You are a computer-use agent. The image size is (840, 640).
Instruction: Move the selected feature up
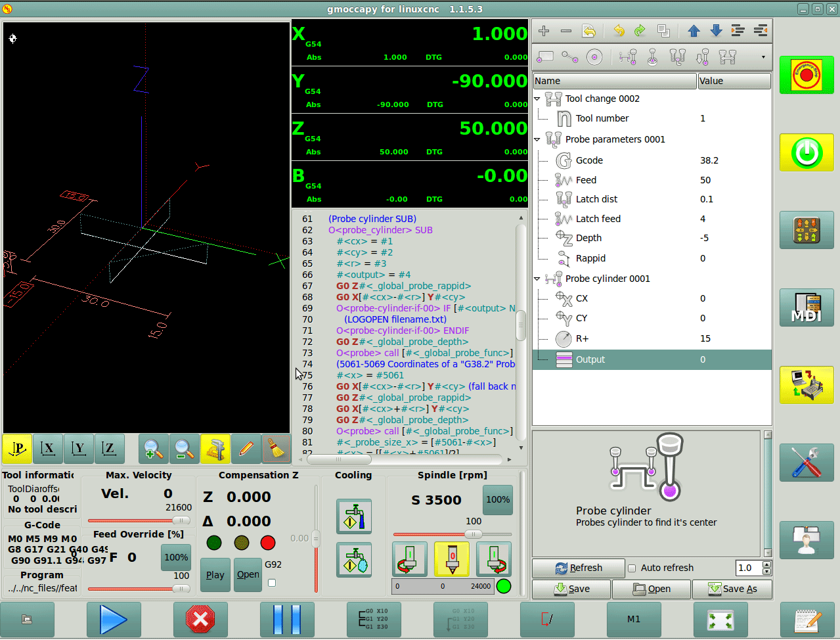point(694,31)
